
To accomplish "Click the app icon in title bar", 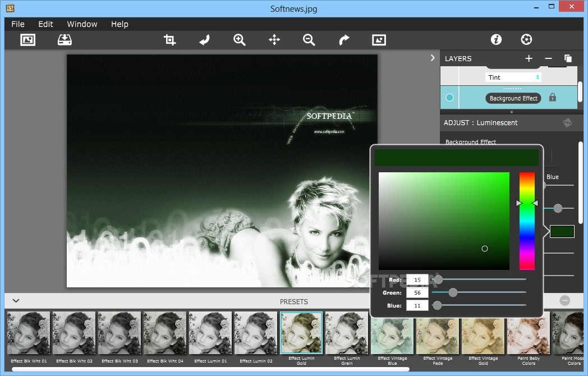I will pyautogui.click(x=10, y=8).
